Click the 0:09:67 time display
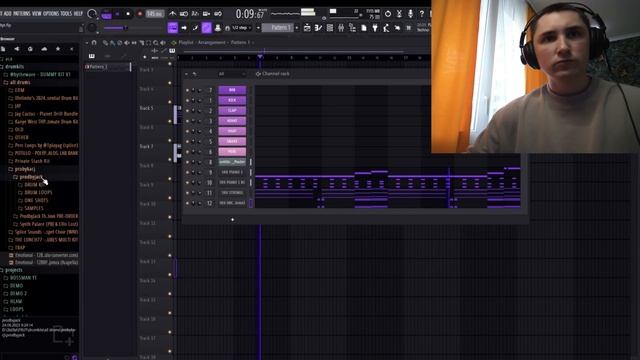Screen dimensions: 640x360 (250, 14)
